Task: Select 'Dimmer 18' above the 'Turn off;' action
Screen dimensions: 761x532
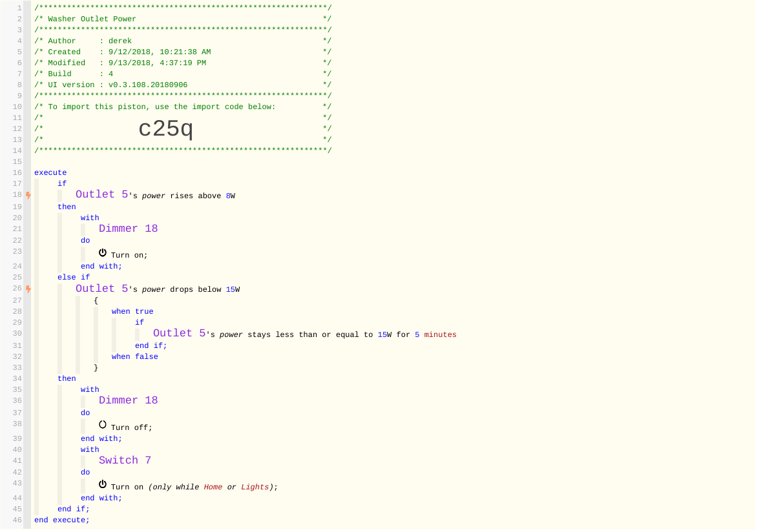Action: point(128,400)
